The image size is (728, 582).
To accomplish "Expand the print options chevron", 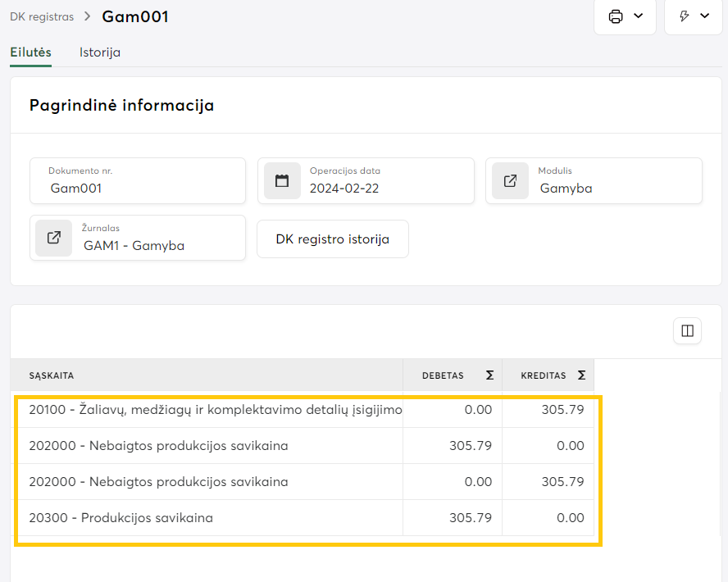I will click(639, 16).
